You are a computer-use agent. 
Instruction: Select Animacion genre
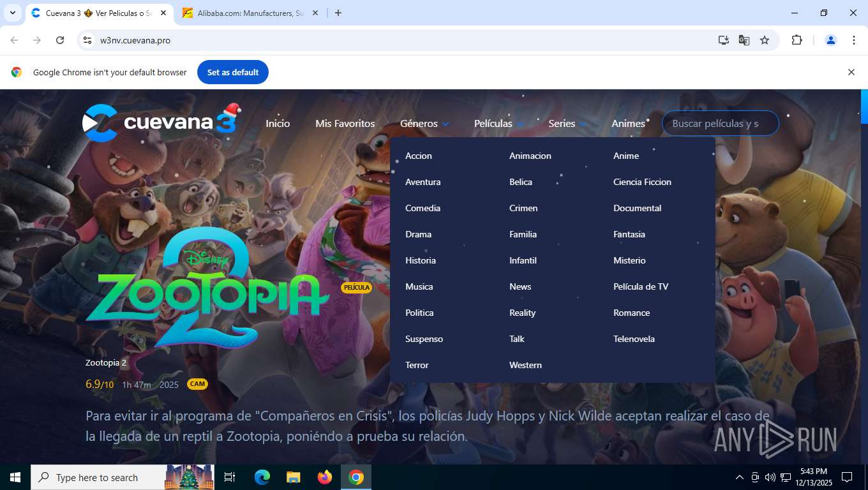[x=530, y=156]
